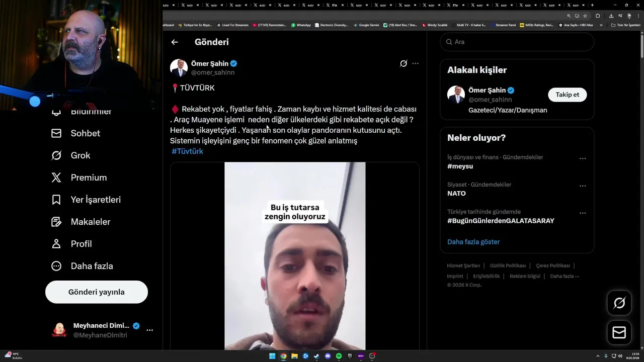Click the #Tüvtürk hashtag in the post
The height and width of the screenshot is (362, 644).
[187, 151]
